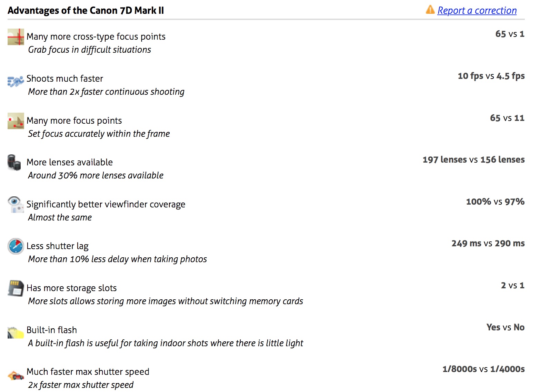Click the 197 lenses vs 156 lenses value

(x=473, y=159)
